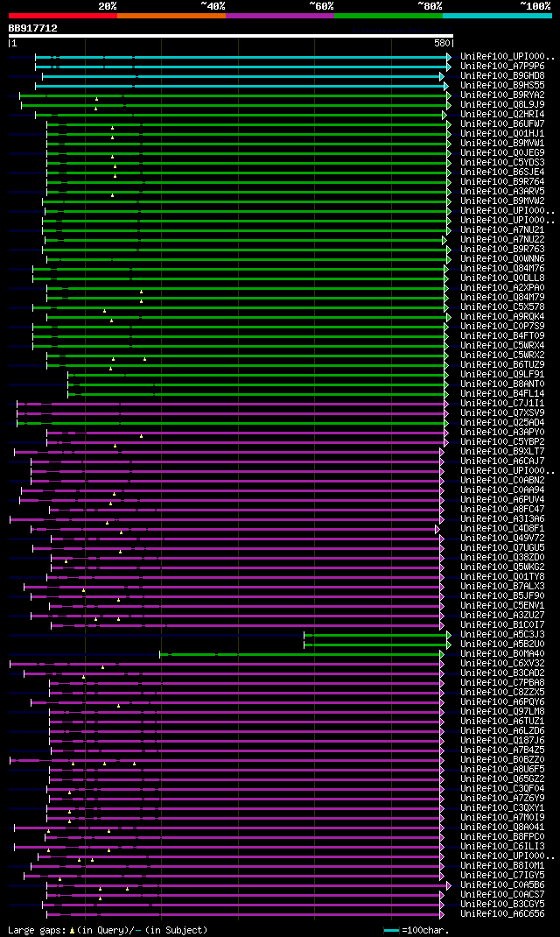Viewport: 560px width, 937px height.
Task: Click the cyan 100char scale bar
Action: (391, 930)
